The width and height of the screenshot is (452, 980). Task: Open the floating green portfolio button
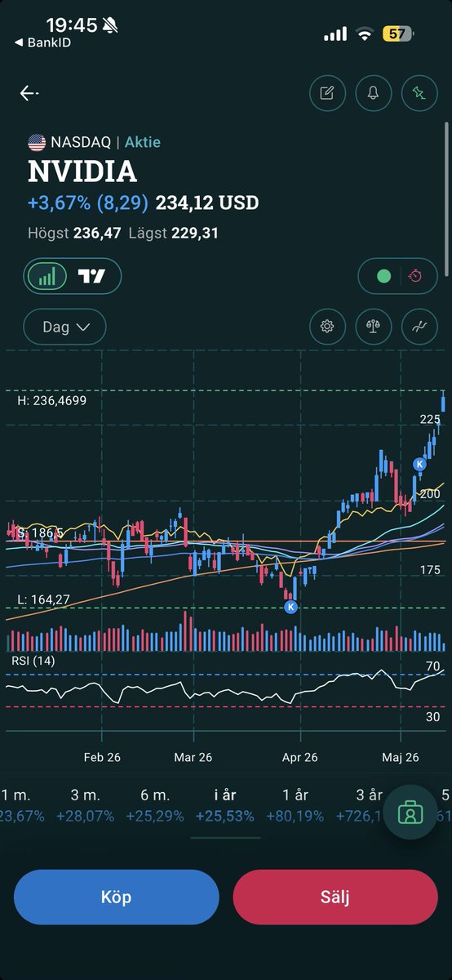(x=410, y=813)
